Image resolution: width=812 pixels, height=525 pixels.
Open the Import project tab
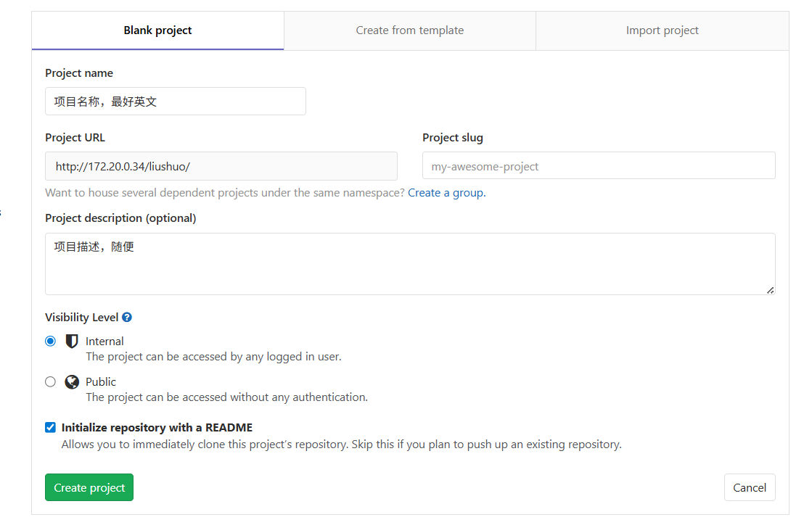[x=662, y=30]
